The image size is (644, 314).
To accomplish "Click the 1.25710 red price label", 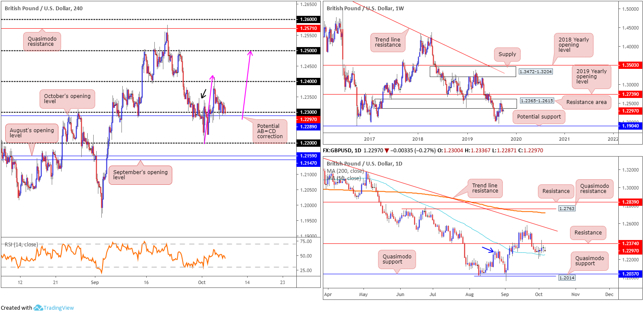I will pyautogui.click(x=308, y=28).
